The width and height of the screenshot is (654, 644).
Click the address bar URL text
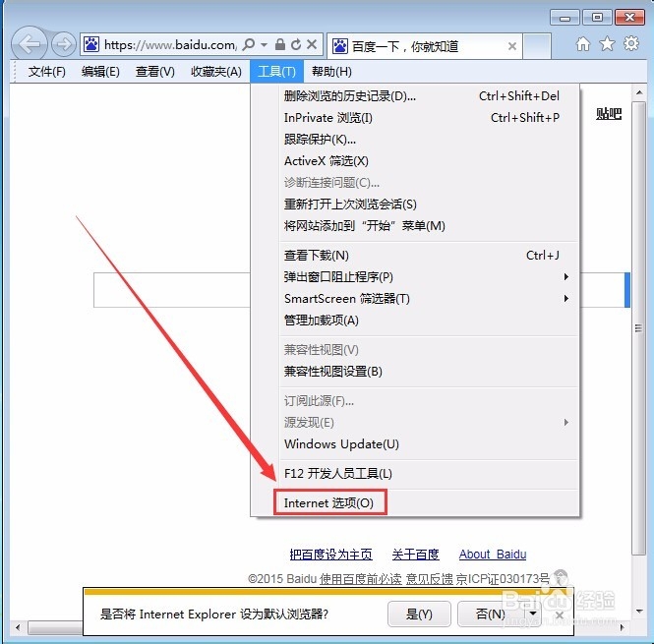(170, 44)
